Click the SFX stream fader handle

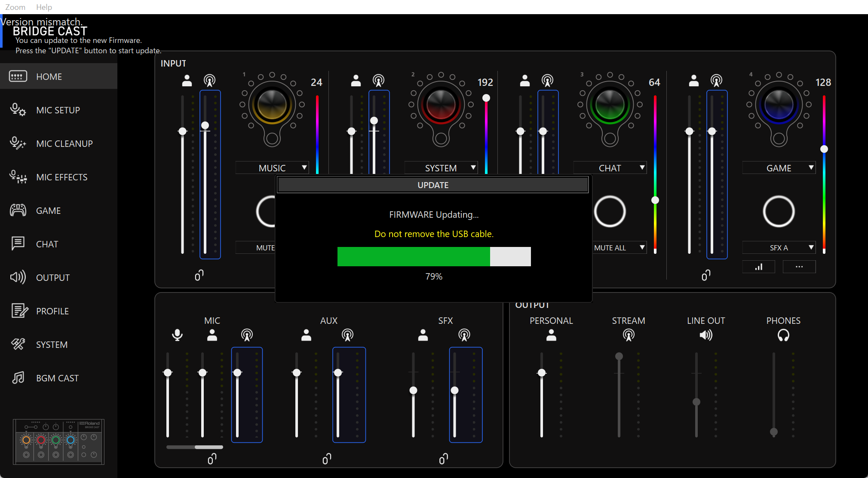click(454, 390)
